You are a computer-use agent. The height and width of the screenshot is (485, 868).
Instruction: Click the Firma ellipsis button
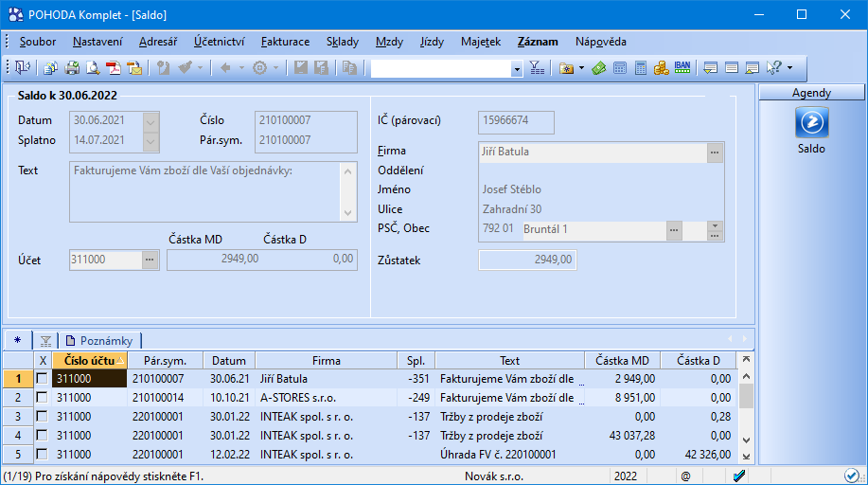click(x=715, y=153)
